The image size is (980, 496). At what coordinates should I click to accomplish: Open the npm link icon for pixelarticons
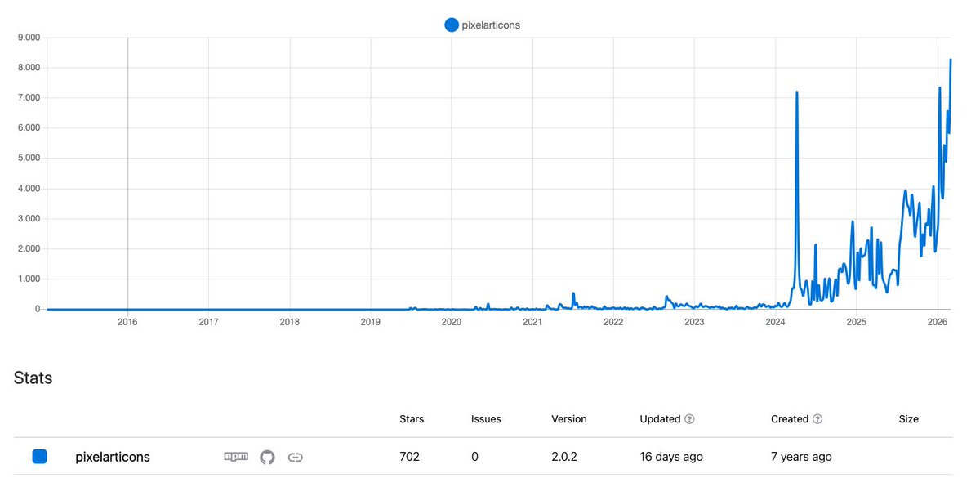click(x=236, y=457)
